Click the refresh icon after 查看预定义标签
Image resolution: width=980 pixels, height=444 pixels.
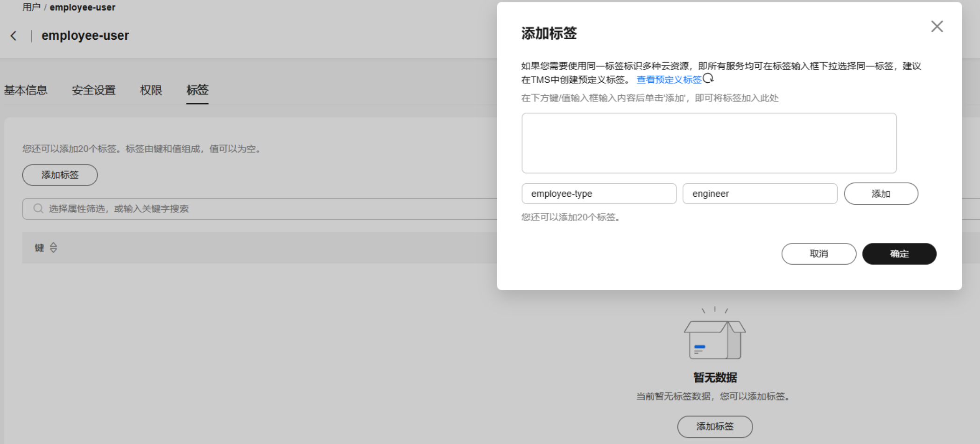click(x=708, y=79)
